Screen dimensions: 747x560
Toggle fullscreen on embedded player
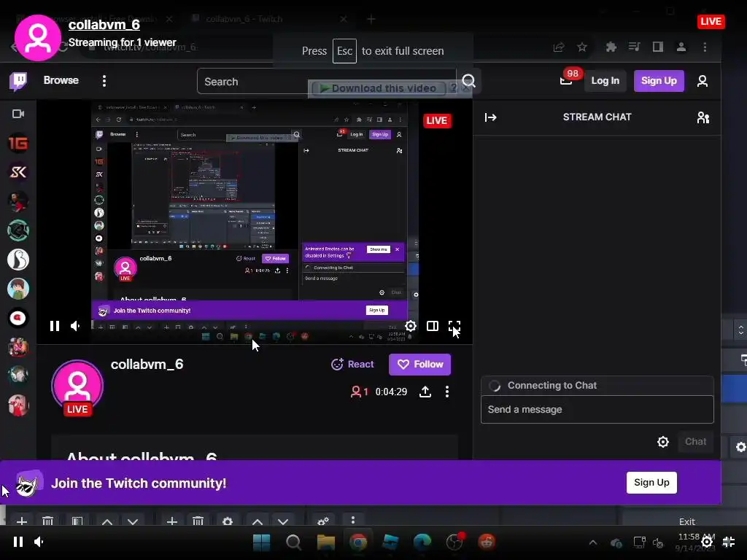(x=454, y=326)
